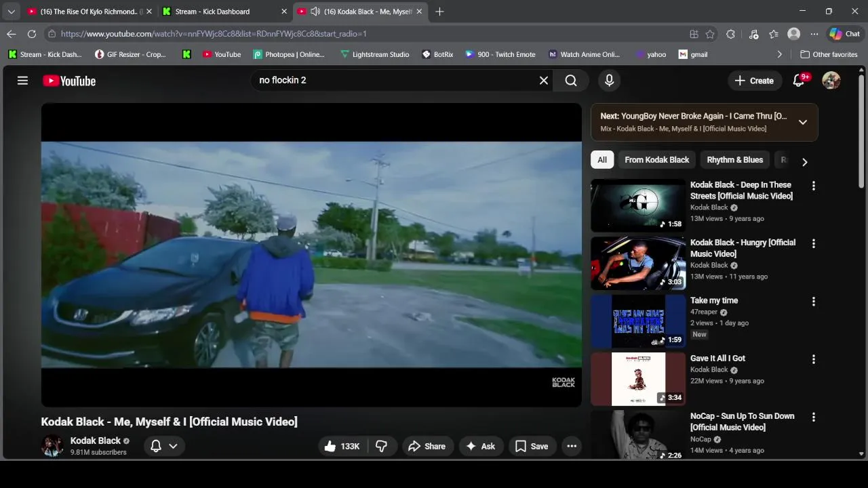Select From Kodak Black filter chip
868x488 pixels.
[656, 160]
